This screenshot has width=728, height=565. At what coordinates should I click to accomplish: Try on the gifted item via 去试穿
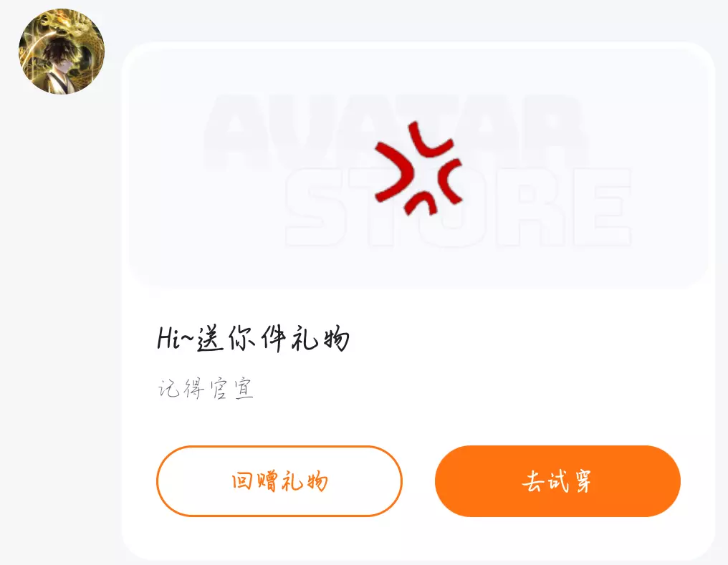pos(557,481)
